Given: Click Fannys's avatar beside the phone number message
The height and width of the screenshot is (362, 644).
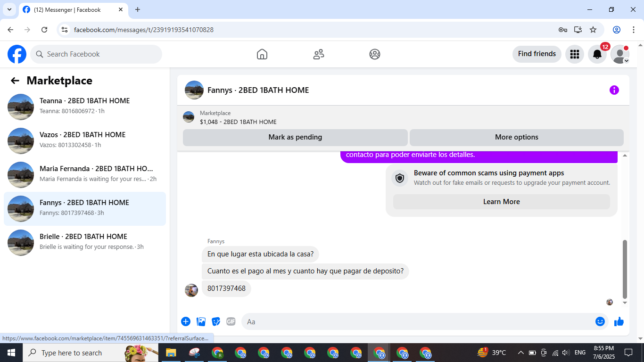Looking at the screenshot, I should click(x=191, y=290).
